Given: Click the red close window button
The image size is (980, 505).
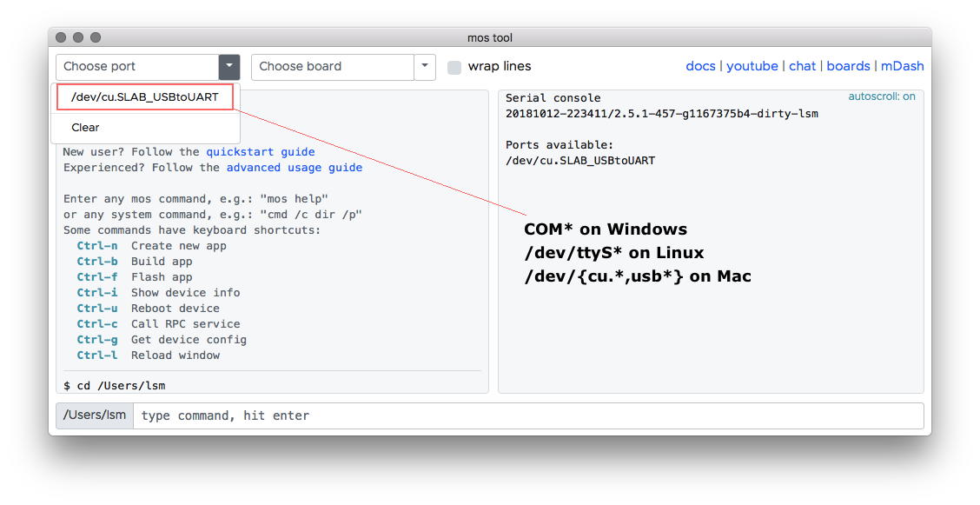Looking at the screenshot, I should (x=61, y=37).
